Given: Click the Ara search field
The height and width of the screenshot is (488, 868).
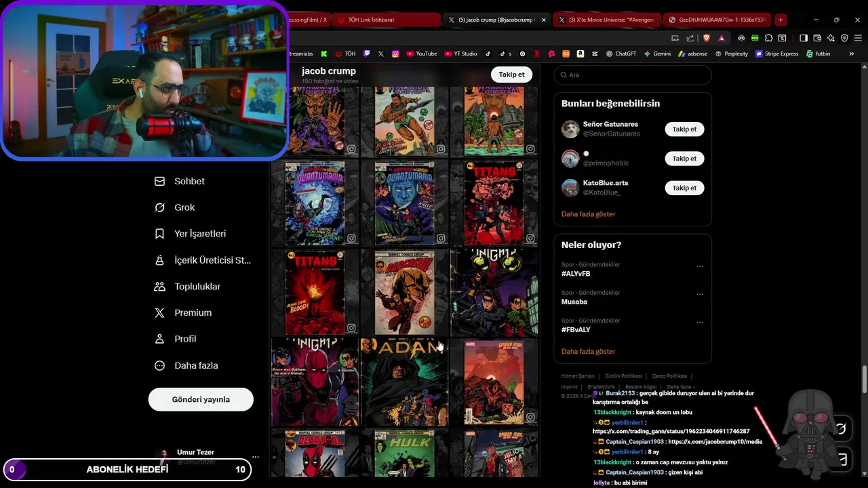Looking at the screenshot, I should tap(633, 75).
